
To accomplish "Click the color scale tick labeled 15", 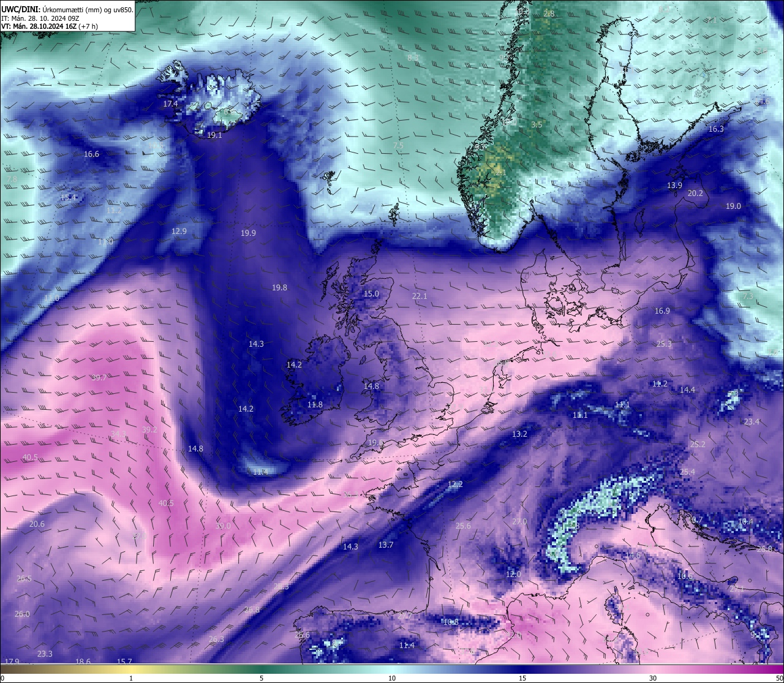I will pos(522,678).
